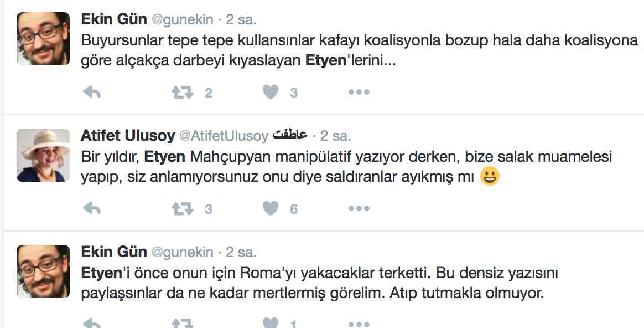Reply to the third tweet about Roma

point(91,323)
